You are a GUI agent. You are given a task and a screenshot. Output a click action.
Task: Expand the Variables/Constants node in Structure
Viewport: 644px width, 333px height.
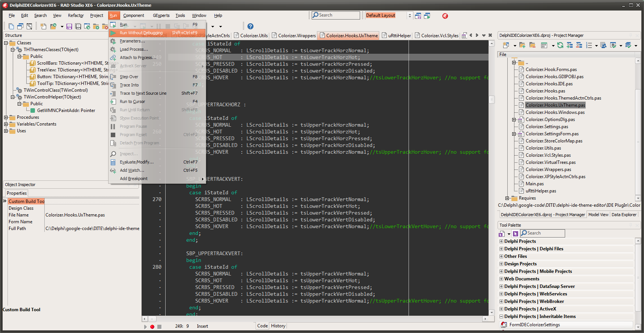(x=6, y=124)
